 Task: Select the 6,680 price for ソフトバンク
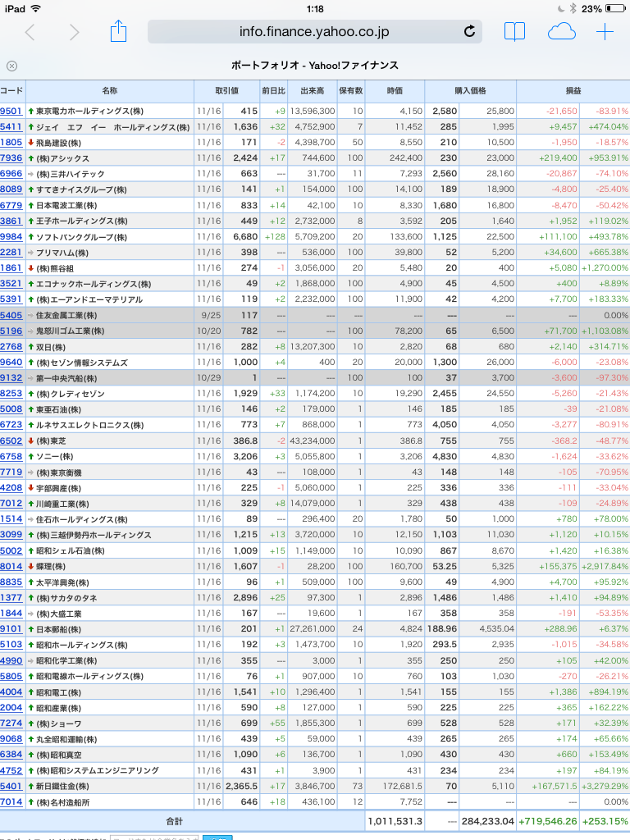(x=242, y=237)
